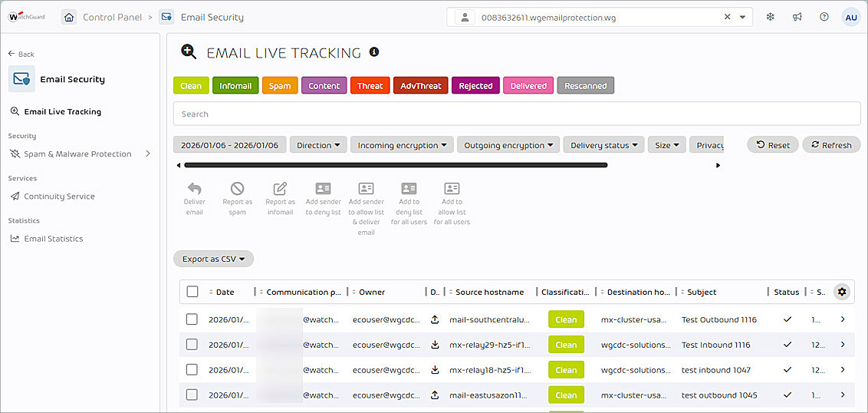Select the test outbound 1045 row checkbox
Screen dimensions: 868x413
(192, 395)
